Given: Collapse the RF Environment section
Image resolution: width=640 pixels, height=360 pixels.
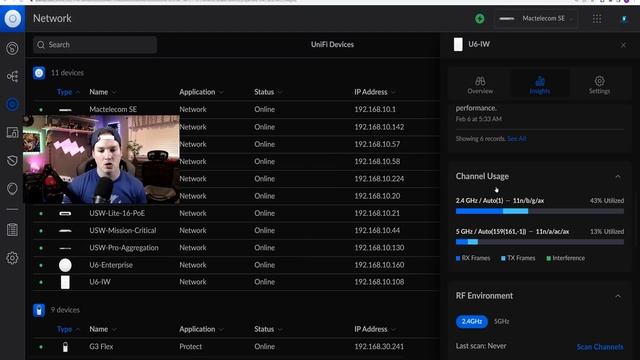Looking at the screenshot, I should click(x=618, y=296).
